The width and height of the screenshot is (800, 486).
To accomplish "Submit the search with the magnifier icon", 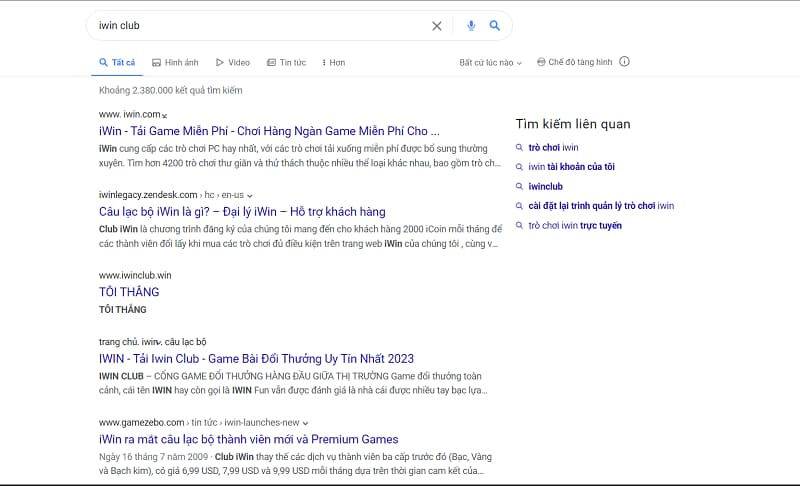I will pos(494,25).
